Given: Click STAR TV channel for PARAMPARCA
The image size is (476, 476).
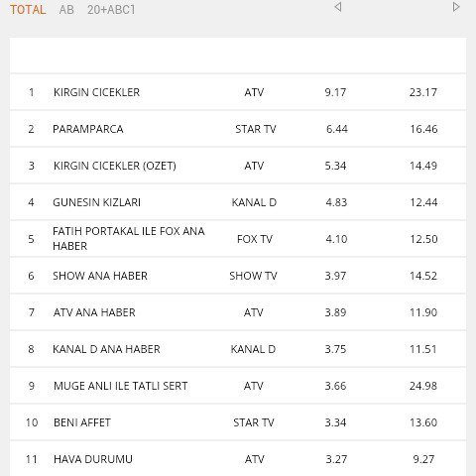Looking at the screenshot, I should 256,129.
